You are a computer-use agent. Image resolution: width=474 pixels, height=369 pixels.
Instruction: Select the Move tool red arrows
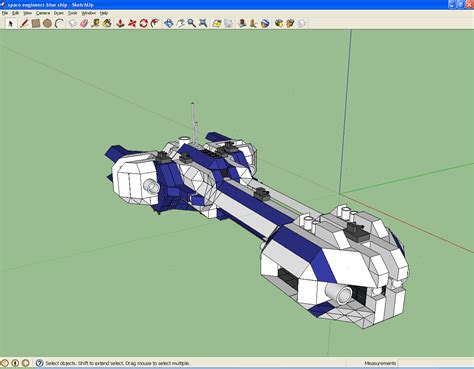(132, 23)
